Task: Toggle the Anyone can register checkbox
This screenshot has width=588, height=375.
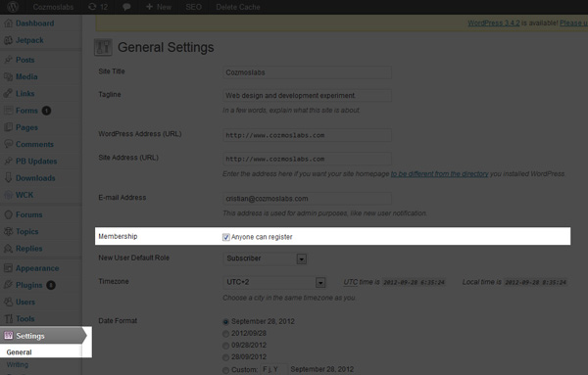Action: pyautogui.click(x=226, y=237)
